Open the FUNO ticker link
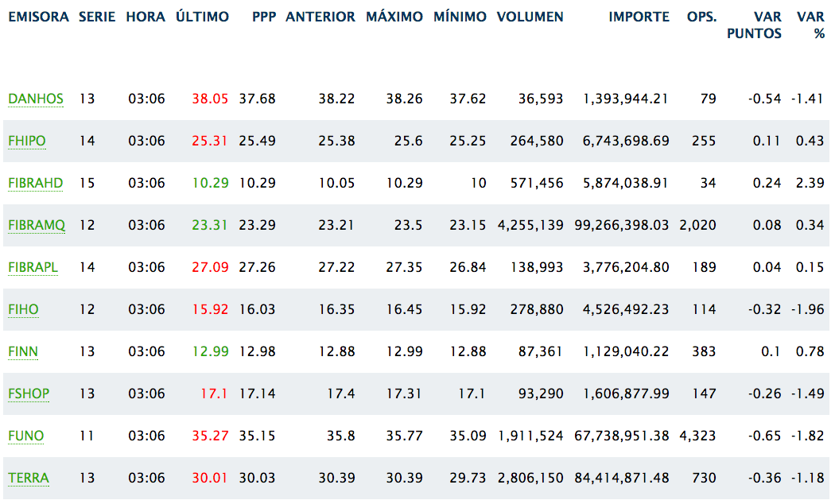 pyautogui.click(x=25, y=436)
